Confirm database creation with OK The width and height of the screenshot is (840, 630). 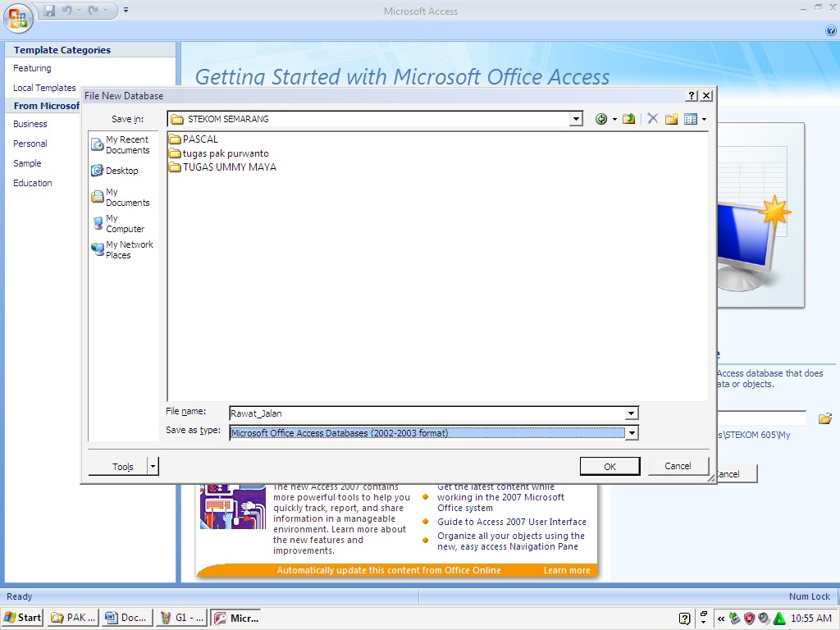coord(609,465)
